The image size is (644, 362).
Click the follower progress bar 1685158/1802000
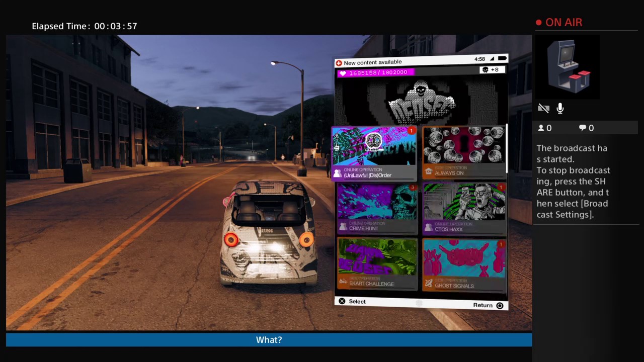click(x=376, y=73)
